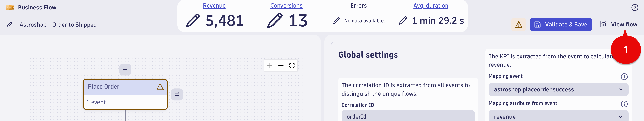644x121 pixels.
Task: Open the help question mark icon
Action: 635,8
